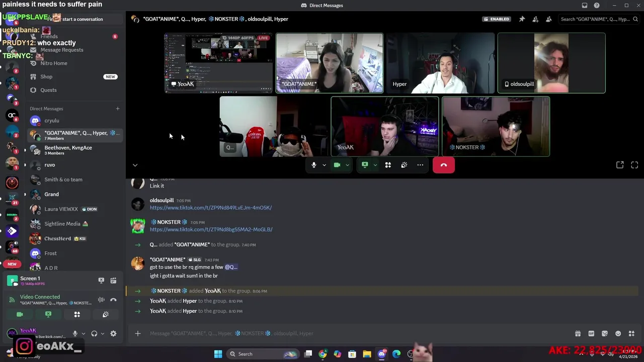The height and width of the screenshot is (362, 644).
Task: Open the Sightline Media direct message
Action: (x=74, y=224)
